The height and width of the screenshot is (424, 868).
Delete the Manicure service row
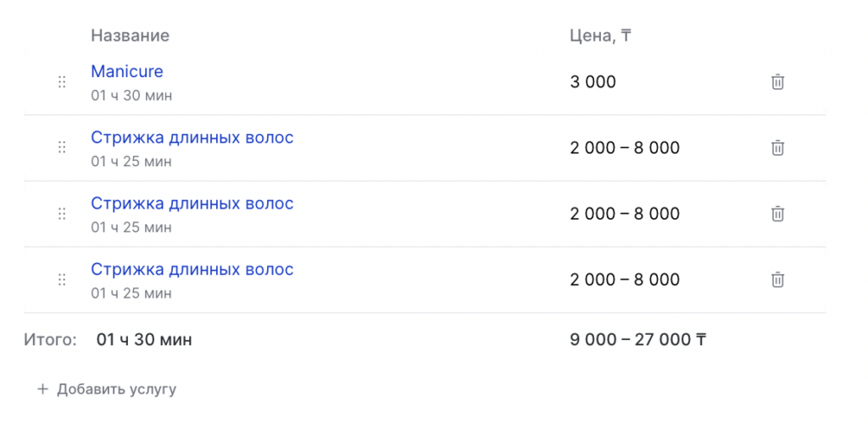tap(777, 82)
